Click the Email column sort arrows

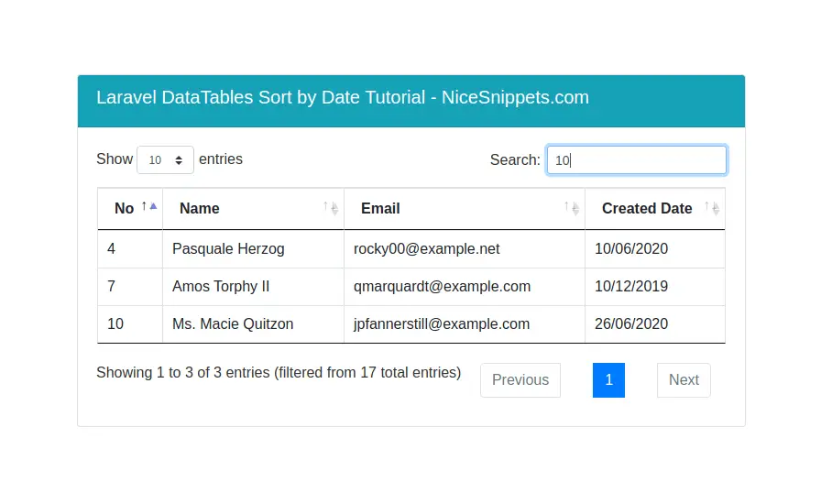[572, 208]
